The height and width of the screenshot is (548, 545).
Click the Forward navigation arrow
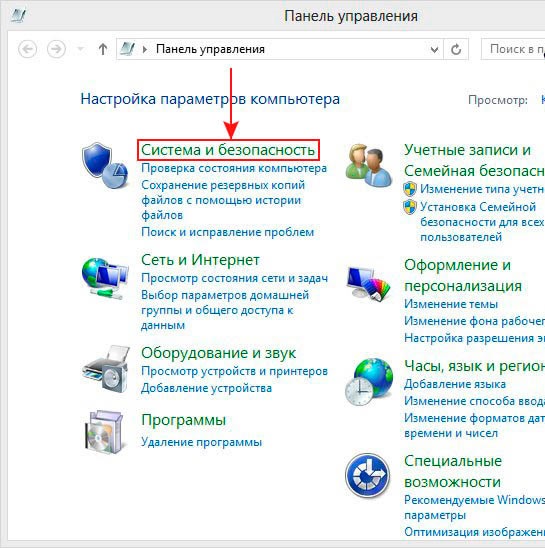[56, 49]
